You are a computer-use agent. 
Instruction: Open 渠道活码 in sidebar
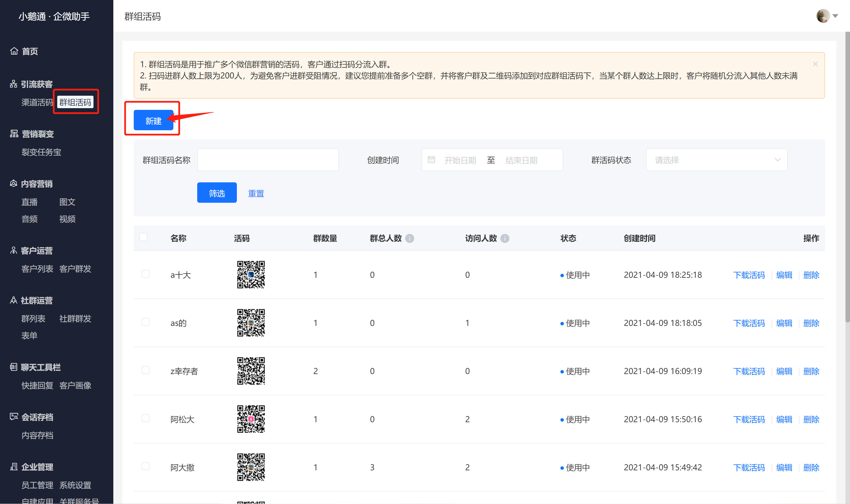coord(37,102)
